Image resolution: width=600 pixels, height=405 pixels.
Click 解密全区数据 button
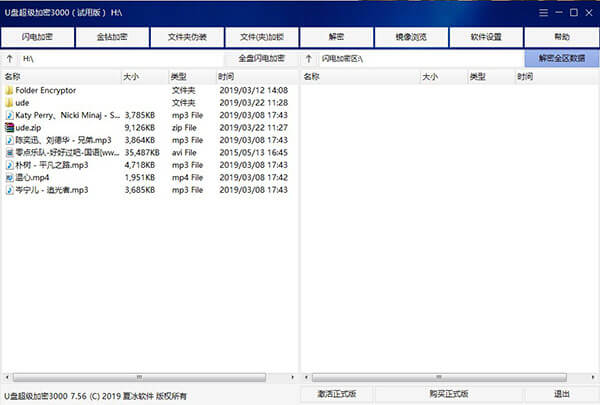(562, 59)
